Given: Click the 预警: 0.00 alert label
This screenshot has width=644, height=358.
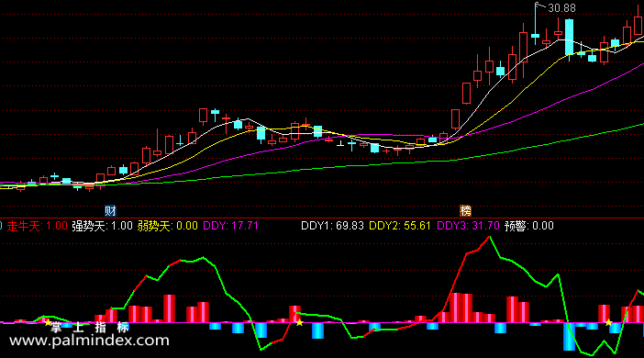Looking at the screenshot, I should pos(529,226).
